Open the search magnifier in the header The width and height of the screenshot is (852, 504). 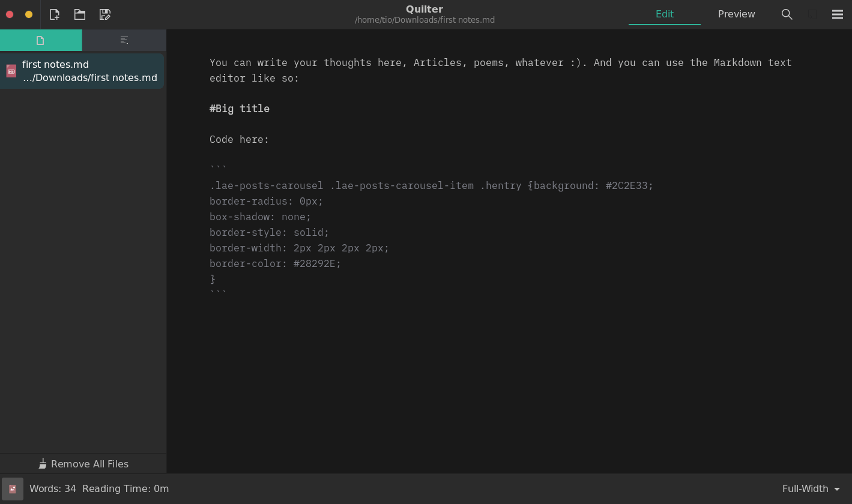[x=787, y=14]
